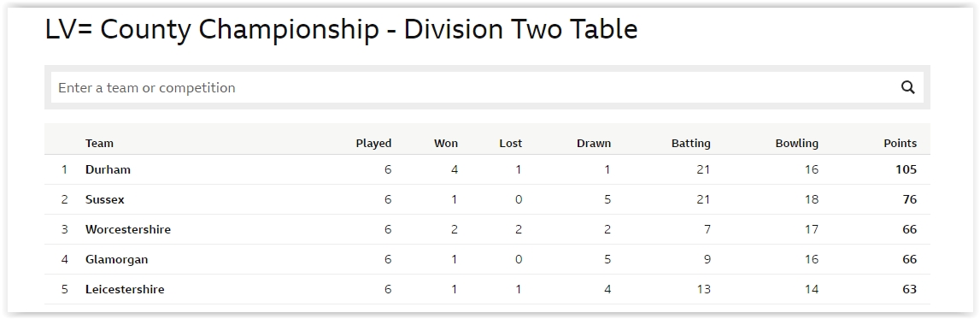Click the Played column header
This screenshot has width=980, height=319.
pyautogui.click(x=373, y=143)
